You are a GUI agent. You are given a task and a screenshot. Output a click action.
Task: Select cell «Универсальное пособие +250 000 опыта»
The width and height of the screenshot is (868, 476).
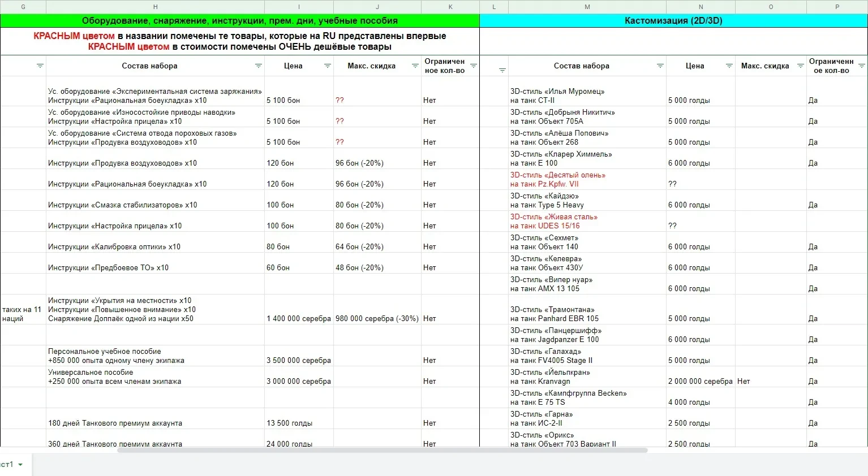(x=155, y=377)
